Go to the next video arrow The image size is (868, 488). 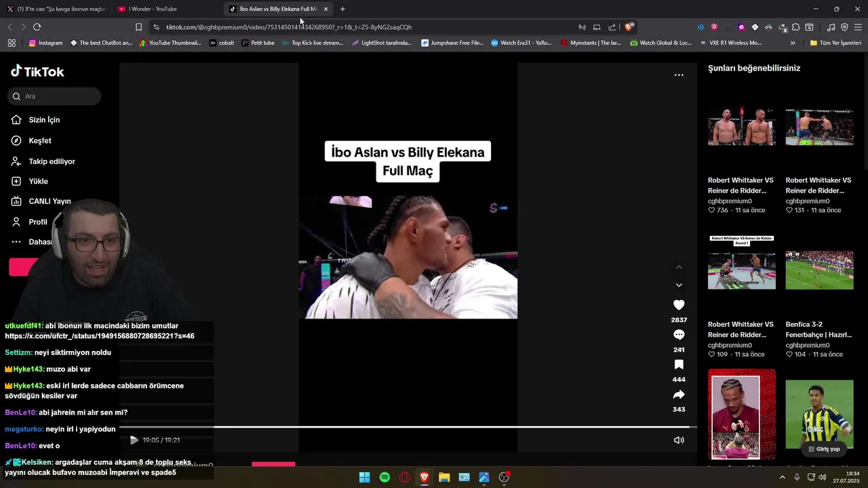click(679, 285)
